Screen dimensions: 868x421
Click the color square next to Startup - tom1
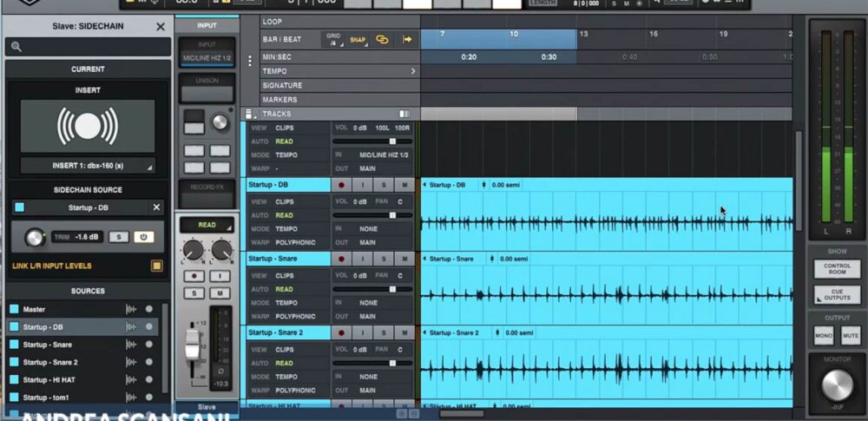click(x=15, y=398)
